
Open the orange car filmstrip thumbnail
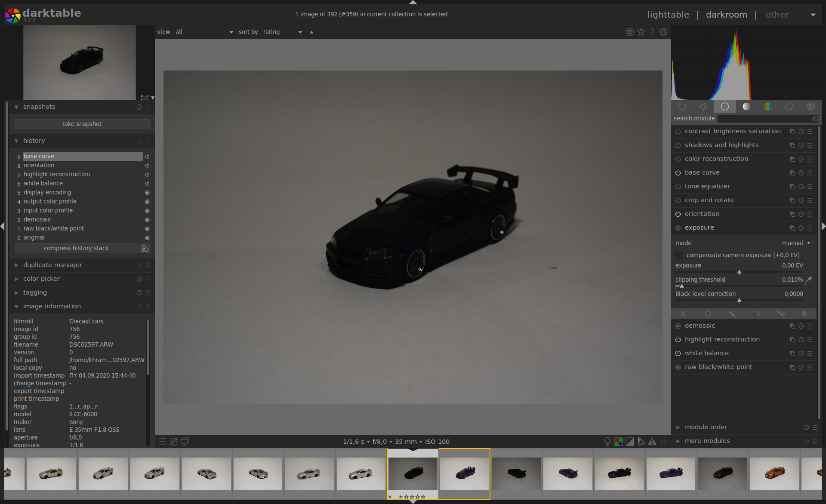774,473
